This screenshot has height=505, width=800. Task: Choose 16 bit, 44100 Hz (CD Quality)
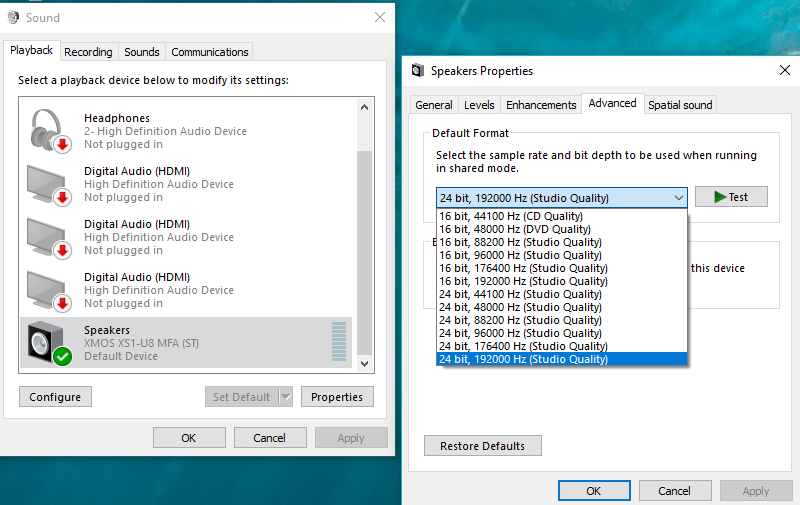click(562, 216)
